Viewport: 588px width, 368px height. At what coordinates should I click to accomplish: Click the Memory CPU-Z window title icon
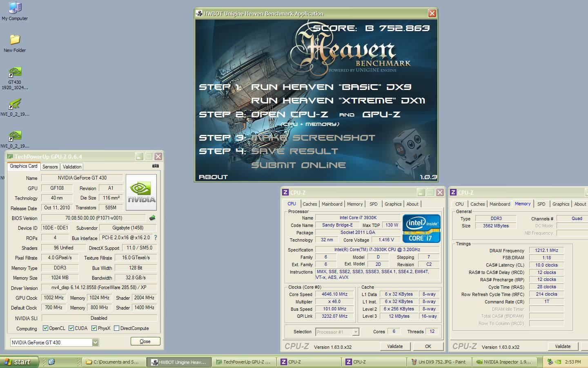(453, 192)
